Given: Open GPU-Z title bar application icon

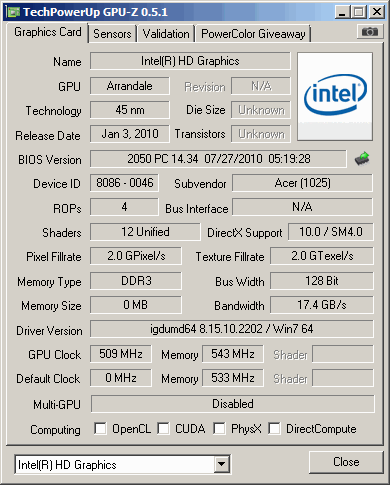Looking at the screenshot, I should [x=13, y=12].
